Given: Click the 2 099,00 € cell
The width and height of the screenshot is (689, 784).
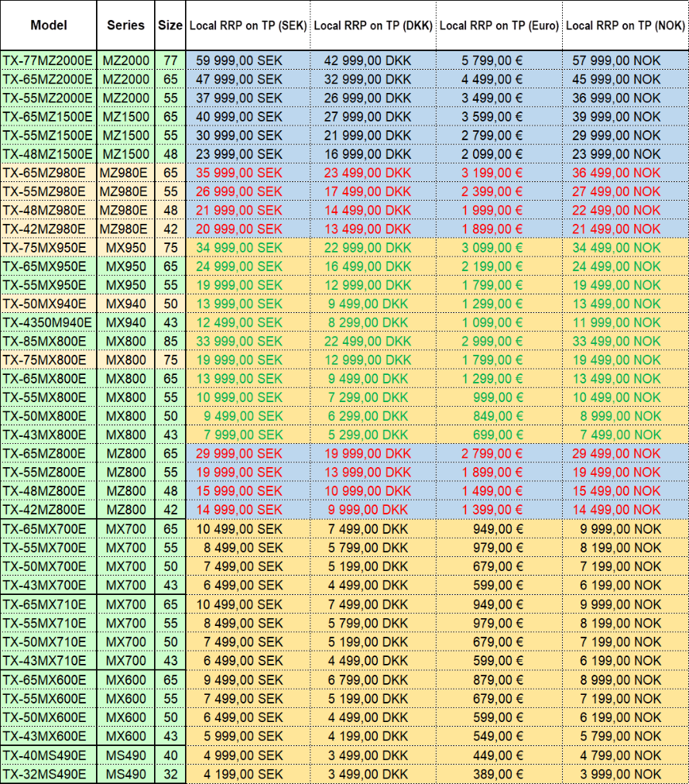Looking at the screenshot, I should click(x=499, y=154).
